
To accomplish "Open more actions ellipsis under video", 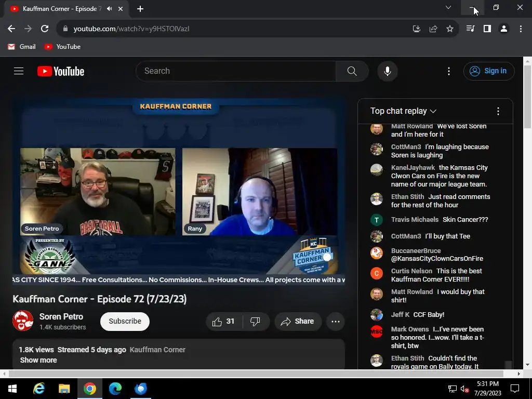I will pyautogui.click(x=335, y=321).
